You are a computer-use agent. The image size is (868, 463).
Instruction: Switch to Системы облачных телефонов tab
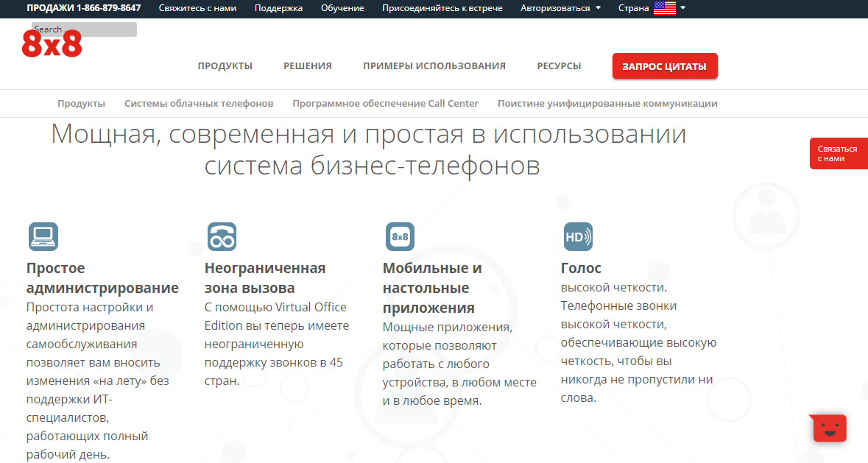tap(199, 103)
